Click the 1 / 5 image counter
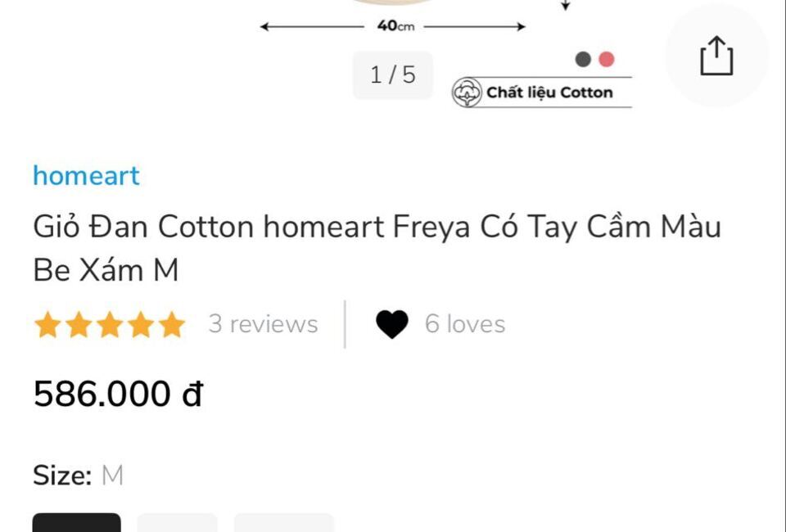The image size is (786, 532). tap(392, 75)
